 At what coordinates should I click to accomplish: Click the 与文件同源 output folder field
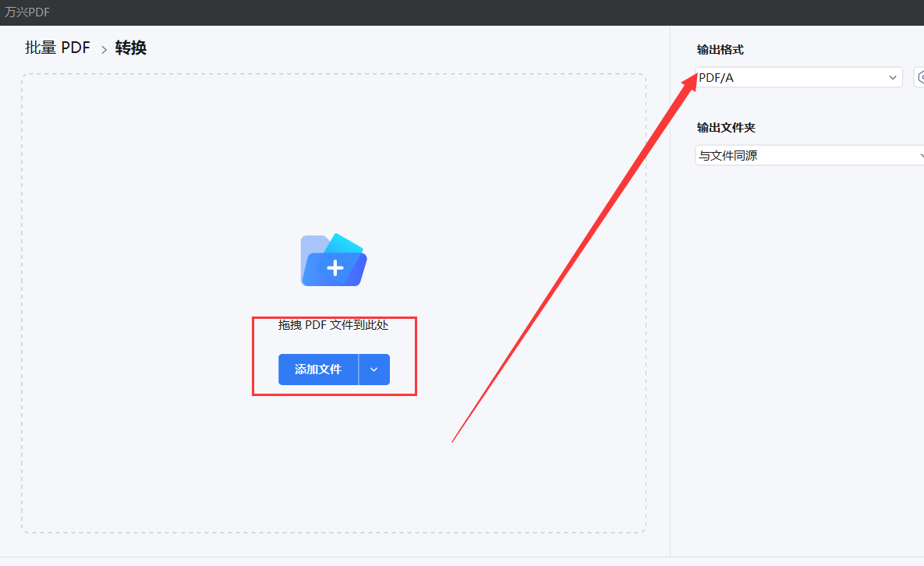pos(803,155)
